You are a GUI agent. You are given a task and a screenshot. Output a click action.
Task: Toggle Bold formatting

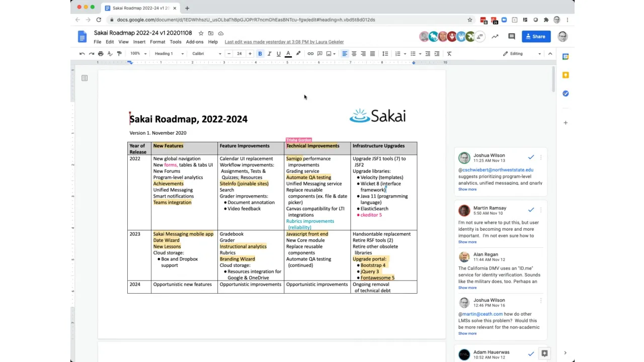coord(260,53)
